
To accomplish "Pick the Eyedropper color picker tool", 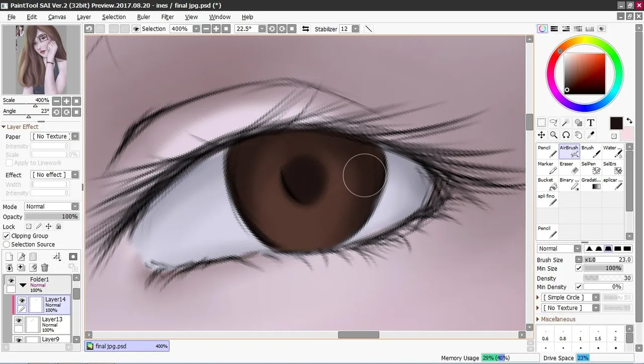I will point(591,135).
